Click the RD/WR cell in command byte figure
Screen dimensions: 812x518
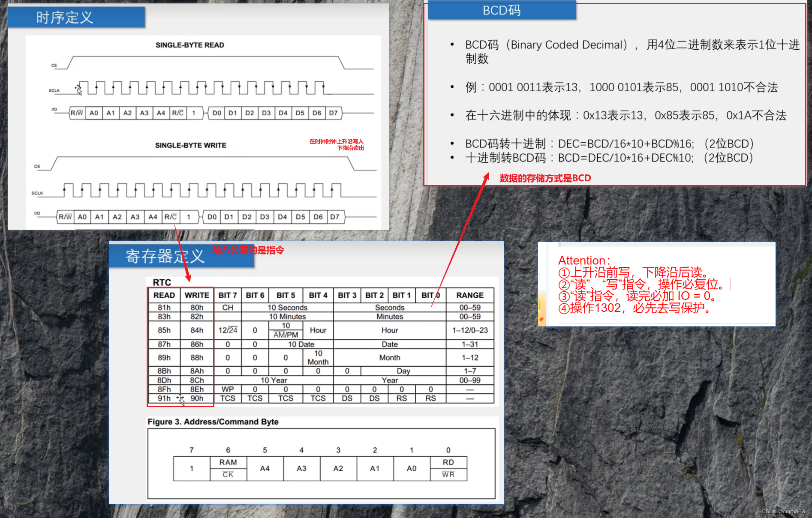click(x=448, y=468)
